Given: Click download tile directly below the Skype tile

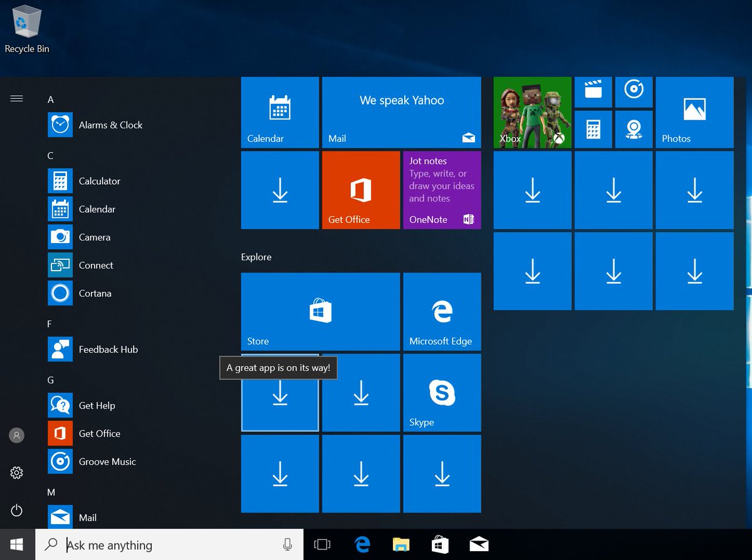Looking at the screenshot, I should [442, 474].
